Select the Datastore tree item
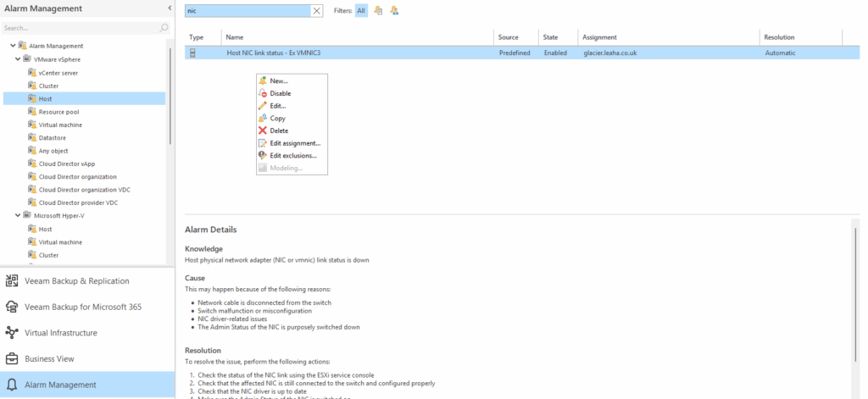 (x=53, y=138)
